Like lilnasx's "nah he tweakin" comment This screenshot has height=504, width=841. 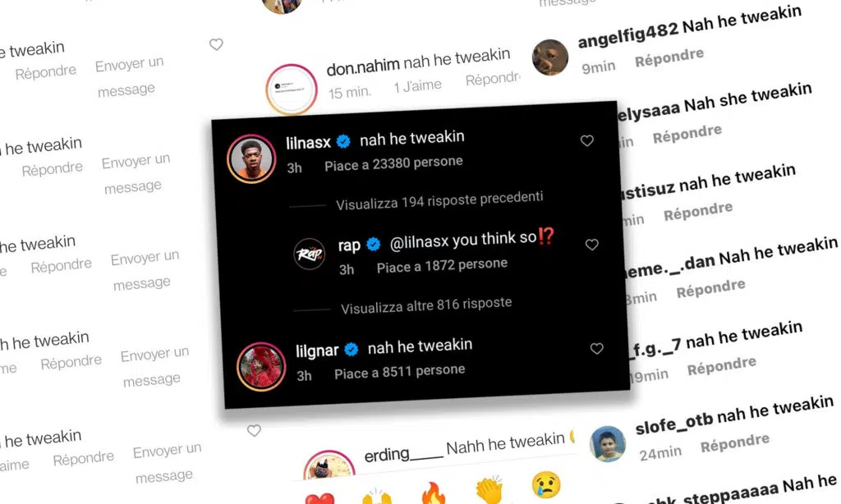coord(586,141)
